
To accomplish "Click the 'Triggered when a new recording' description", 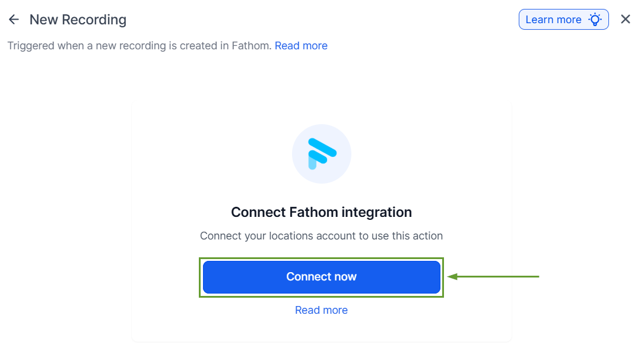I will pyautogui.click(x=139, y=46).
